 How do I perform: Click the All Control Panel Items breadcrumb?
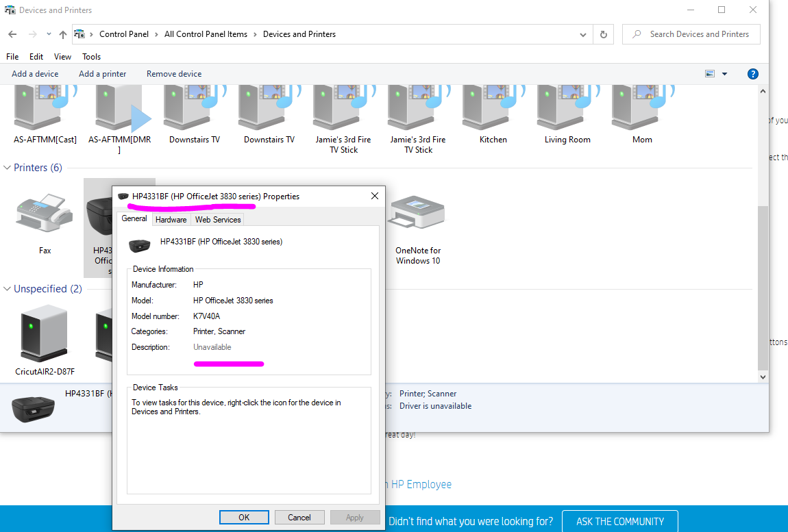click(206, 34)
